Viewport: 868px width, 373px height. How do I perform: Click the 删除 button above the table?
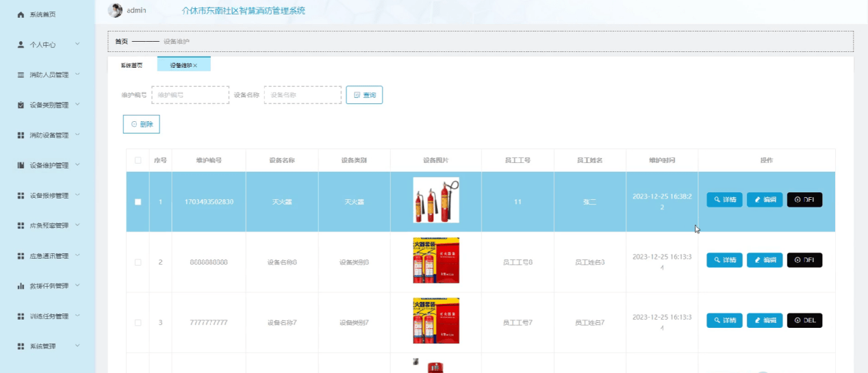click(x=141, y=124)
